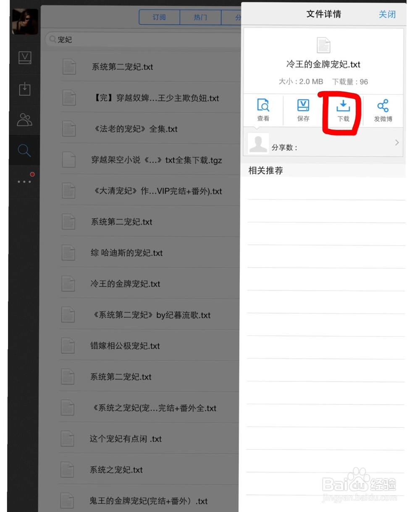Select 冷王的金牌宠妃.txt in the search results list
Viewport: 420px width, 512px height.
click(150, 284)
